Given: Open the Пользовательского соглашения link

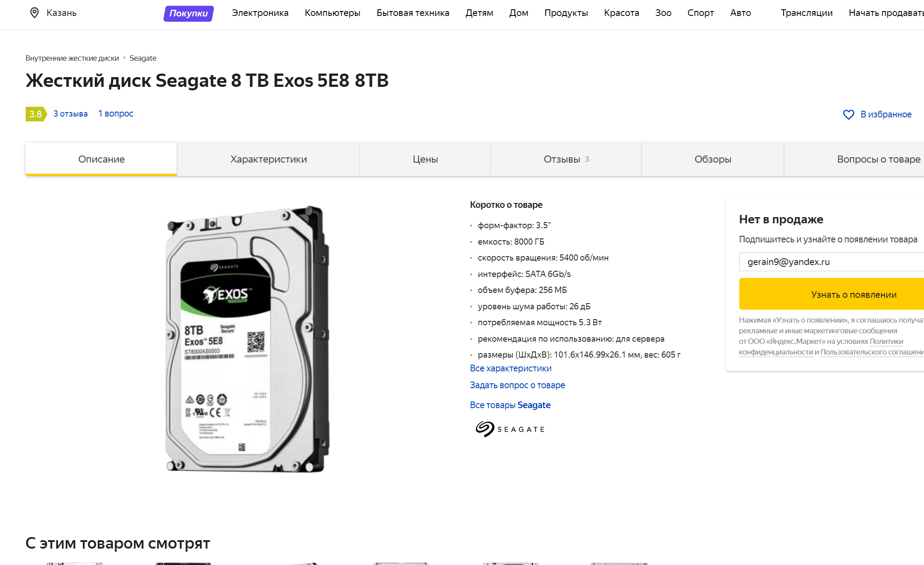Looking at the screenshot, I should tap(872, 352).
